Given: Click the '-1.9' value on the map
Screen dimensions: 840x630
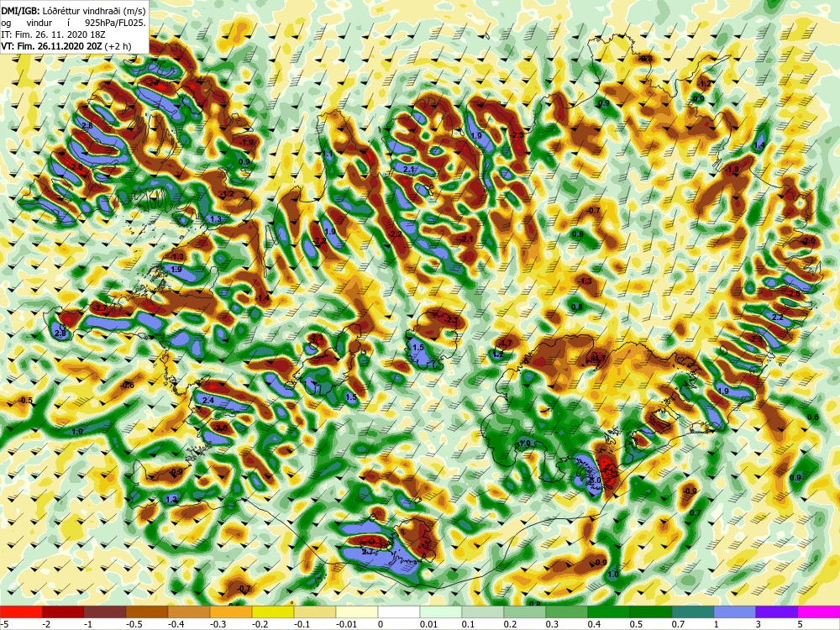Looking at the screenshot, I should tap(247, 143).
